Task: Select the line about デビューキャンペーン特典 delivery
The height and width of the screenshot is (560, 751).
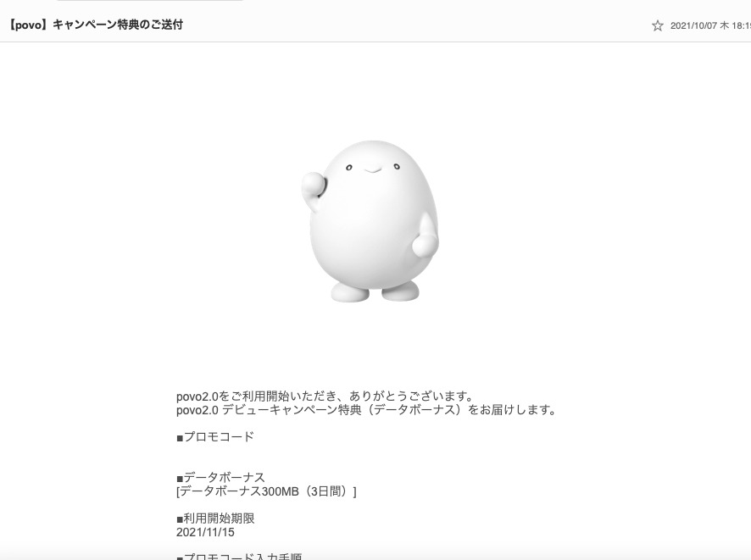Action: (x=366, y=410)
